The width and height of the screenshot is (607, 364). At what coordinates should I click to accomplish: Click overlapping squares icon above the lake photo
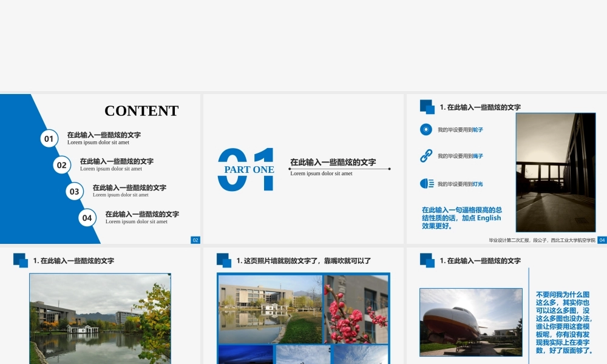pyautogui.click(x=21, y=260)
